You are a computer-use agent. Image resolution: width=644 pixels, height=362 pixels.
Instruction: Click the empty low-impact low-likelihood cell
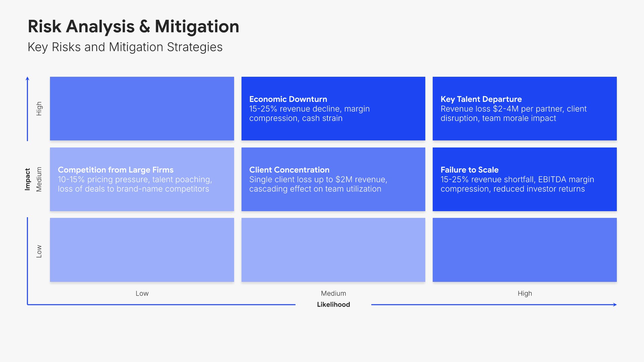tap(142, 250)
